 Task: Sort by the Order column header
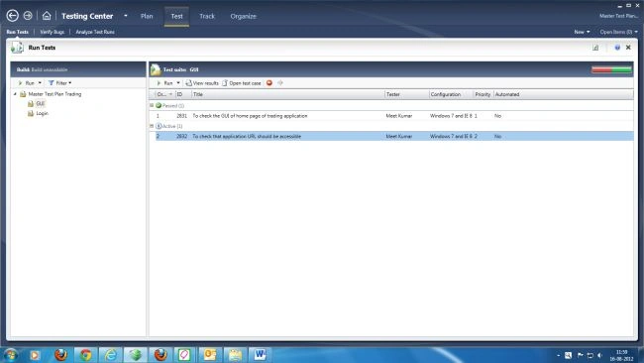164,94
